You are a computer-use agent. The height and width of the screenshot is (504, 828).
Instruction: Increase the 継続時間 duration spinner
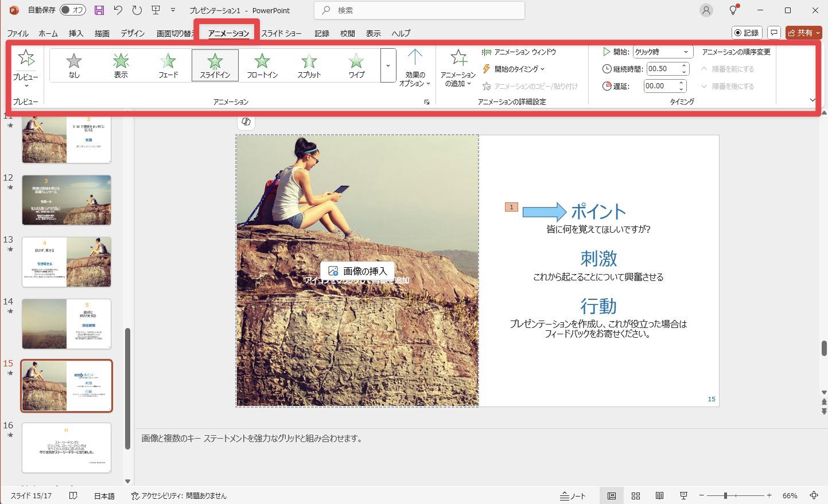point(684,65)
